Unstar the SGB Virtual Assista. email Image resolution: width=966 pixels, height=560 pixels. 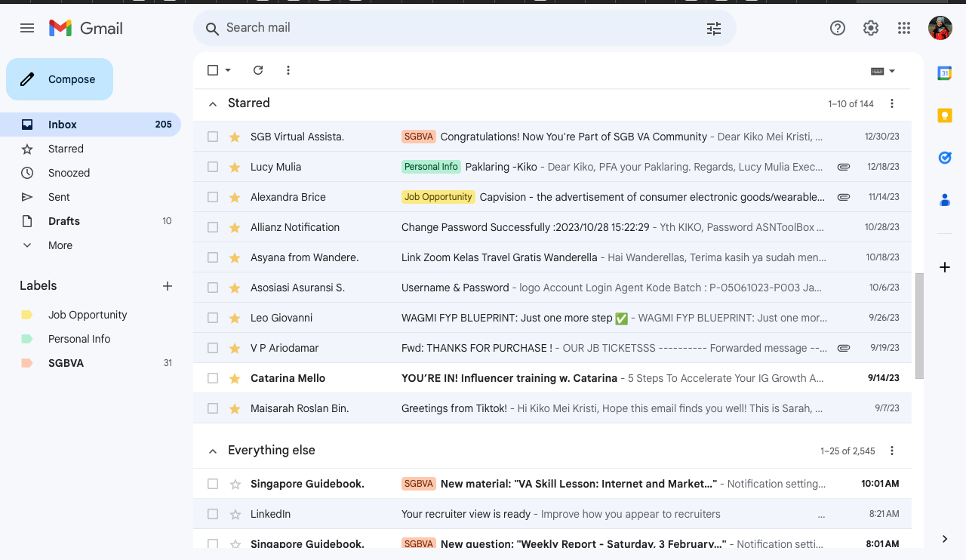point(235,137)
